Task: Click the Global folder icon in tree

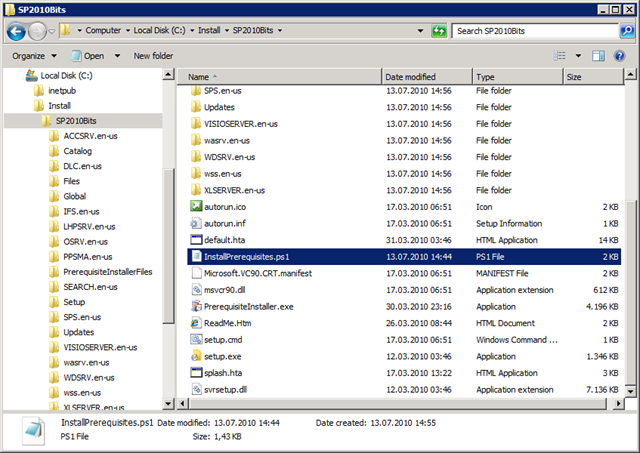Action: tap(53, 196)
